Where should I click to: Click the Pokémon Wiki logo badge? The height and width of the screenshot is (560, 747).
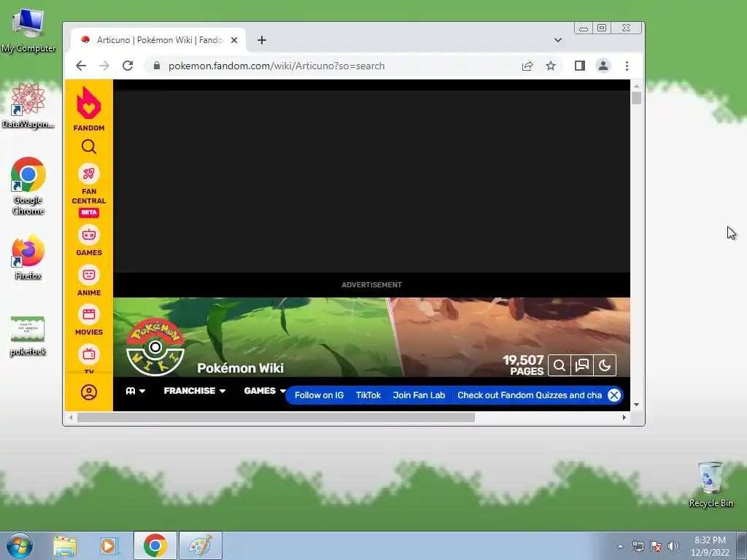tap(155, 347)
